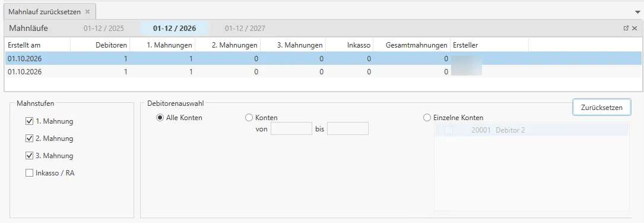
Task: Pop out the Mahnläufe panel with the detach icon
Action: point(626,29)
